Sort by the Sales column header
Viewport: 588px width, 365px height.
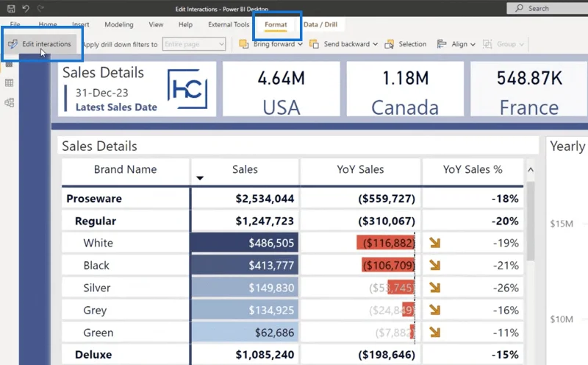click(x=245, y=169)
